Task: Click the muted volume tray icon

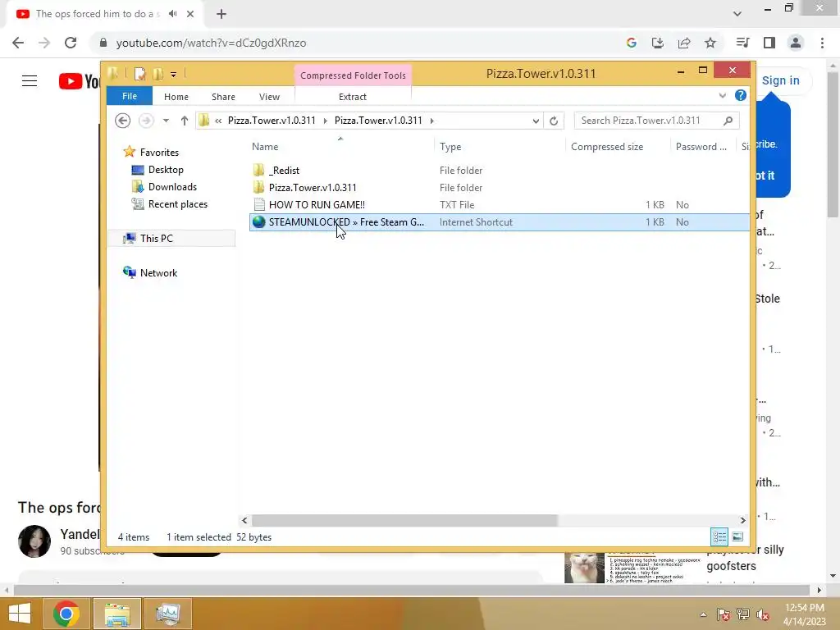Action: 763,614
